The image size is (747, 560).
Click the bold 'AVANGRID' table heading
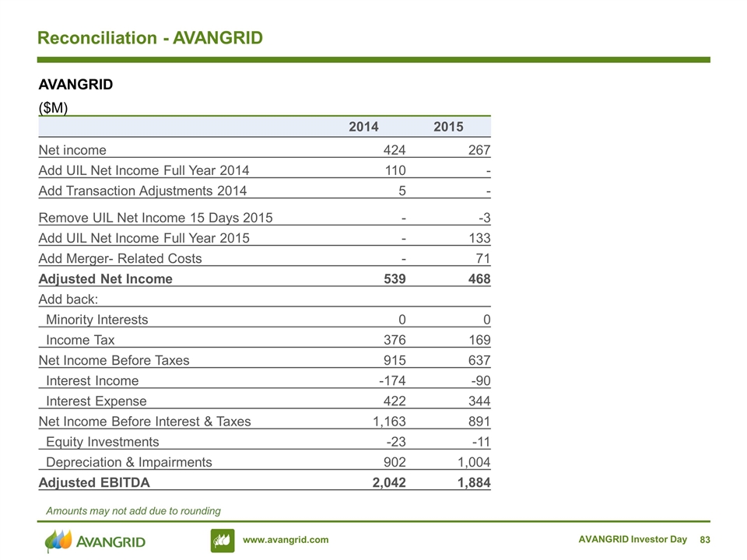point(75,84)
